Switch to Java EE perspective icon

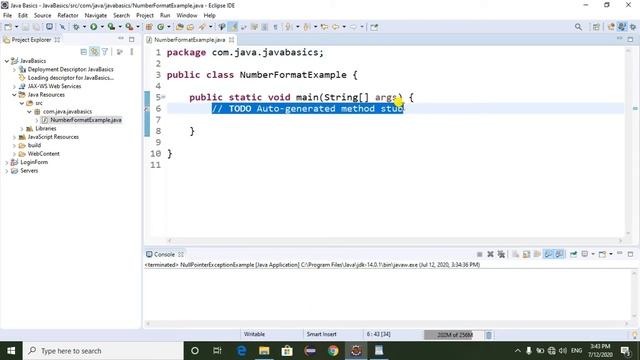coord(622,27)
